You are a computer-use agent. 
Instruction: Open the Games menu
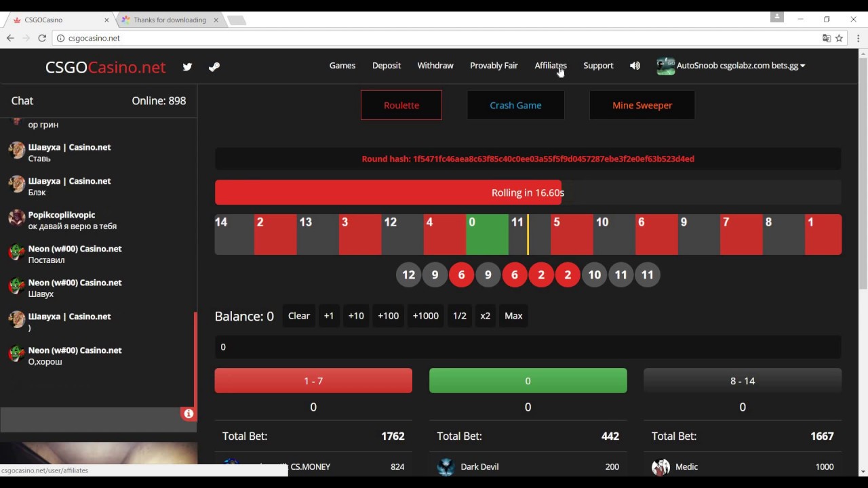pyautogui.click(x=342, y=66)
